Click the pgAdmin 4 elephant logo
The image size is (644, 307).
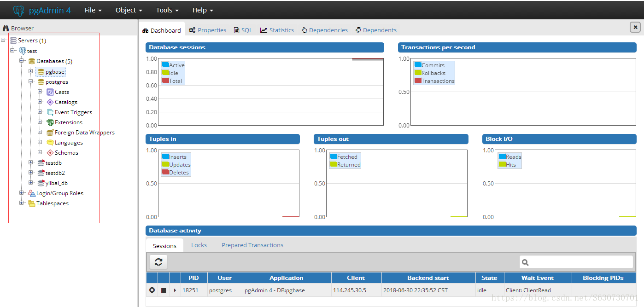click(18, 10)
